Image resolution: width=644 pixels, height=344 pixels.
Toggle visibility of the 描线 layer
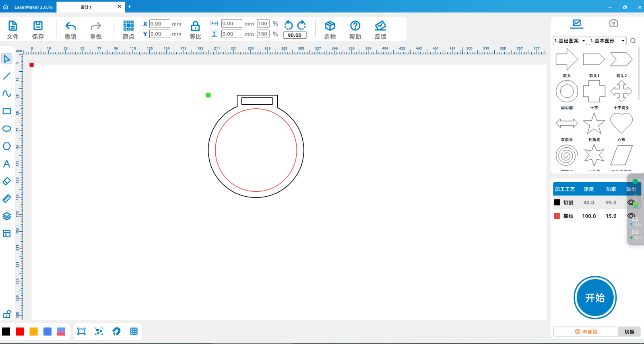[631, 216]
